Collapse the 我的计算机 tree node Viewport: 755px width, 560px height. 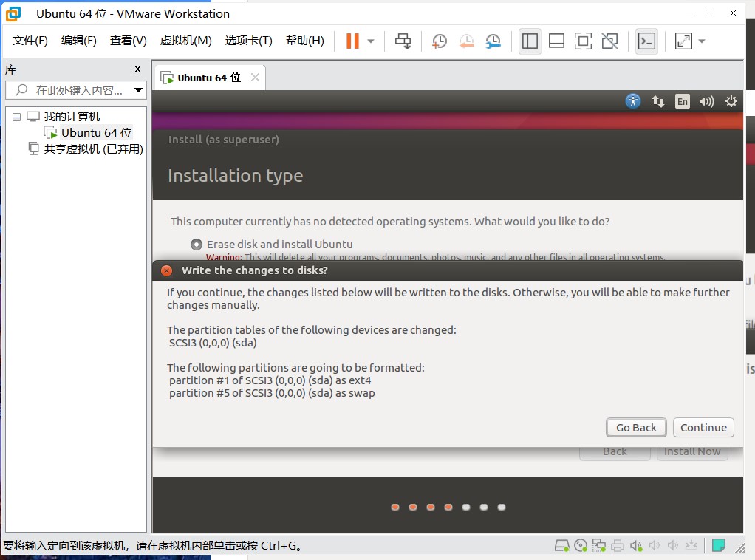17,117
